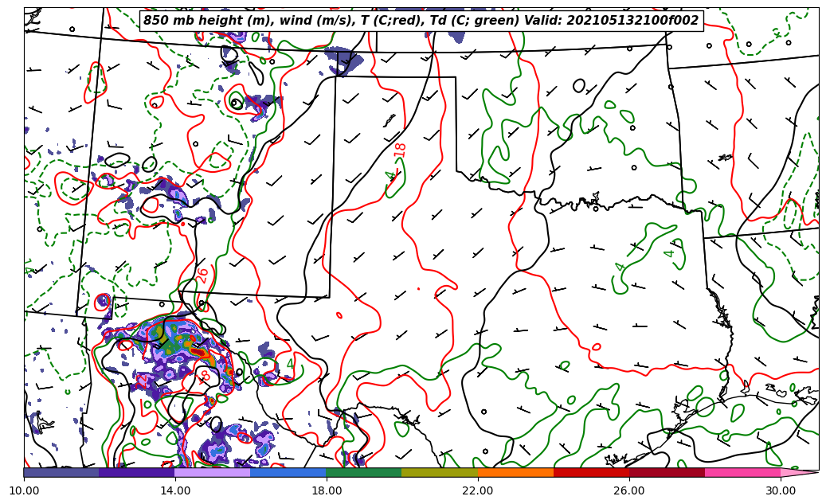
Task: Click the orange segment of the colorbar
Action: tap(515, 472)
